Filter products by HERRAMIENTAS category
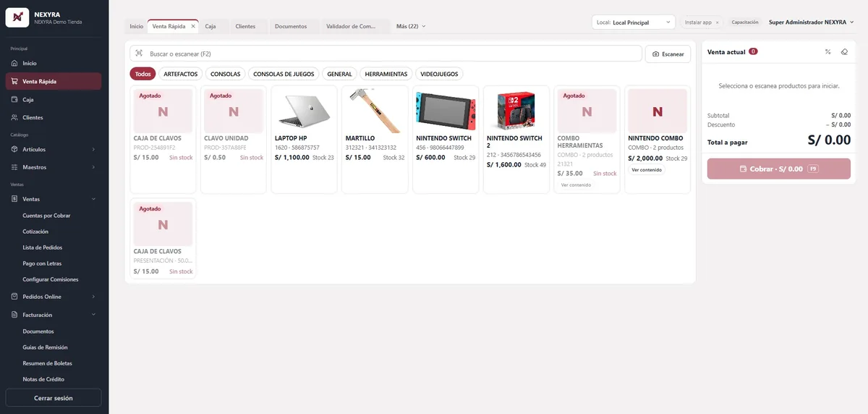The width and height of the screenshot is (868, 414). (387, 74)
